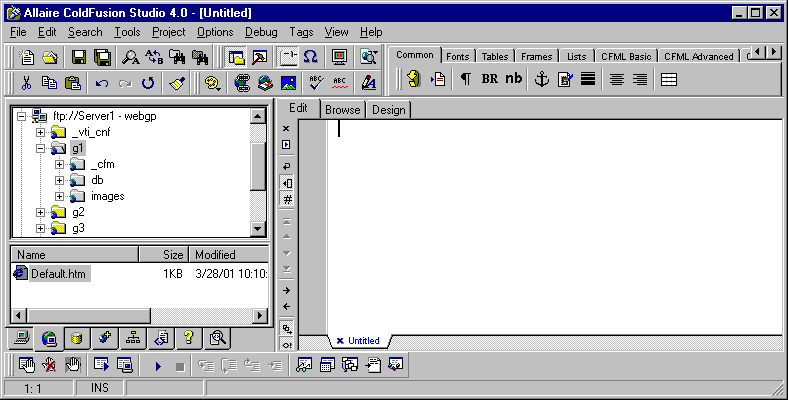
Task: Click the yellow database cylinder tab icon
Action: coord(77,339)
